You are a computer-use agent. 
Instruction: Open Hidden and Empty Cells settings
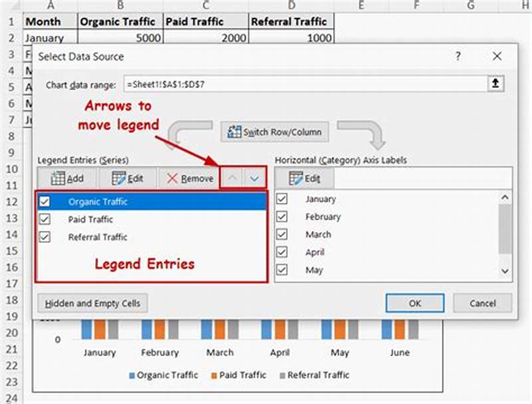[x=92, y=303]
